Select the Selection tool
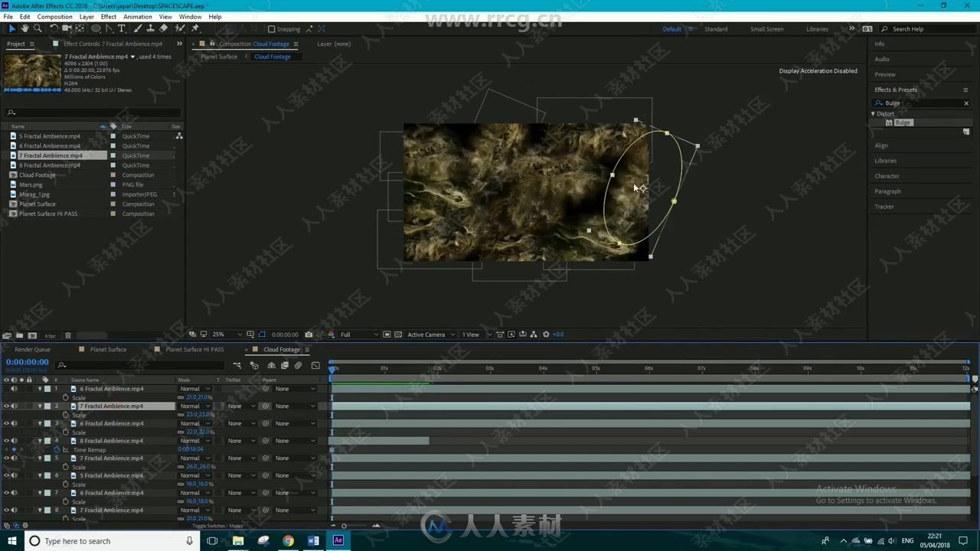The width and height of the screenshot is (980, 551). pos(11,28)
